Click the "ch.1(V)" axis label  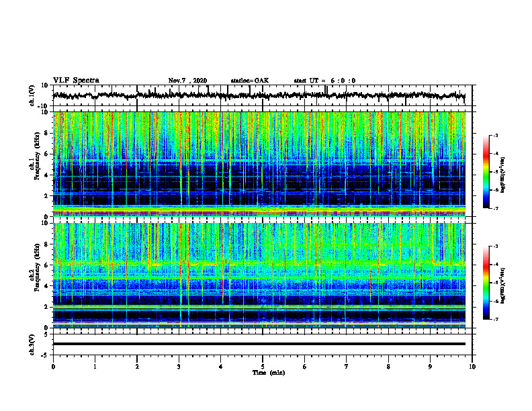point(32,95)
